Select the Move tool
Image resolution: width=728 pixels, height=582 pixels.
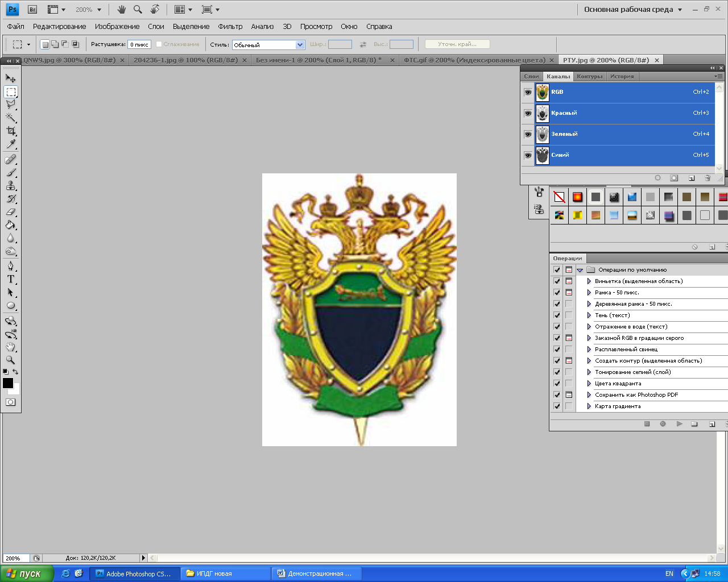tap(11, 78)
